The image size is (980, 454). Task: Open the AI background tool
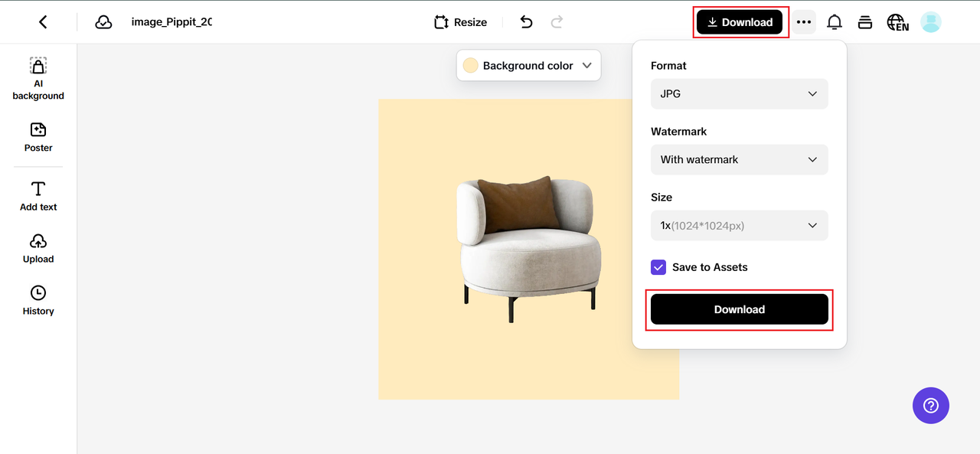[38, 79]
